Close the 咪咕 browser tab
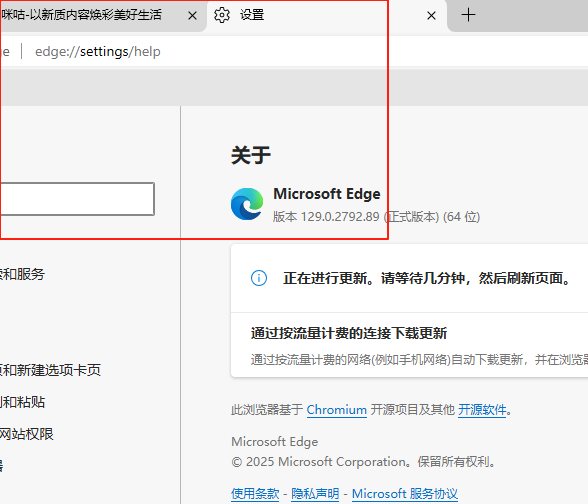Viewport: 588px width, 504px height. pyautogui.click(x=192, y=16)
